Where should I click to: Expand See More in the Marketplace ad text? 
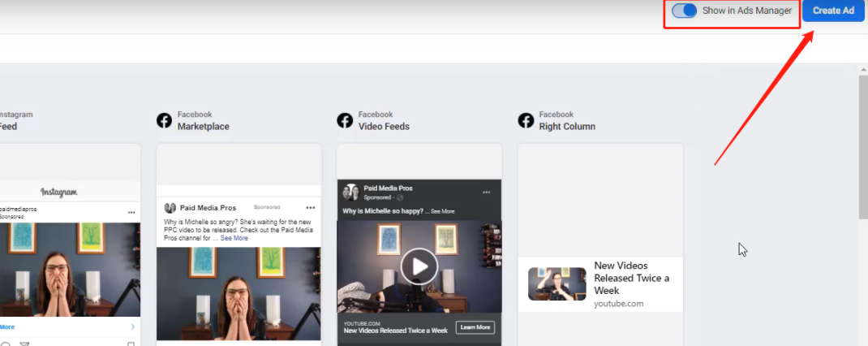(234, 239)
